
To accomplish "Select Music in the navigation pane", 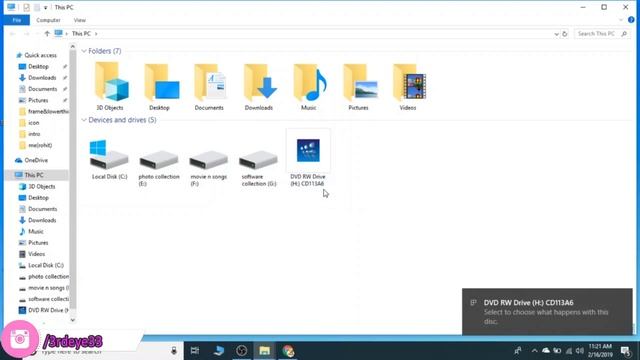I will click(x=36, y=231).
